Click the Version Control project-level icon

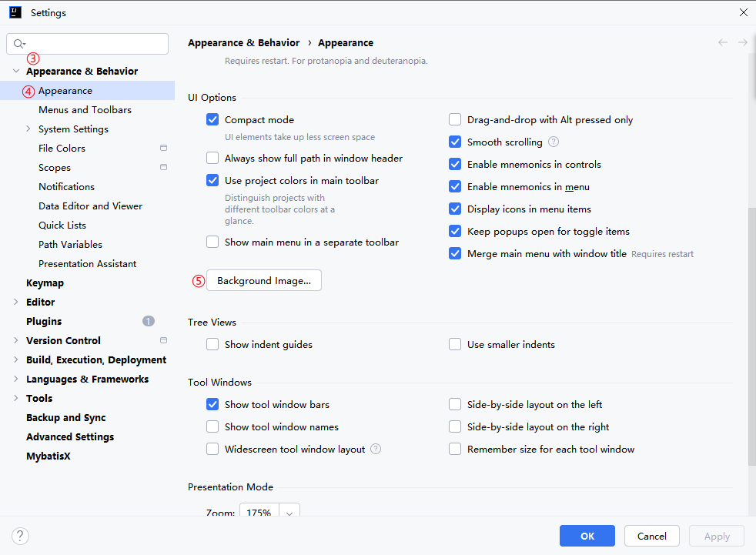[x=163, y=340]
